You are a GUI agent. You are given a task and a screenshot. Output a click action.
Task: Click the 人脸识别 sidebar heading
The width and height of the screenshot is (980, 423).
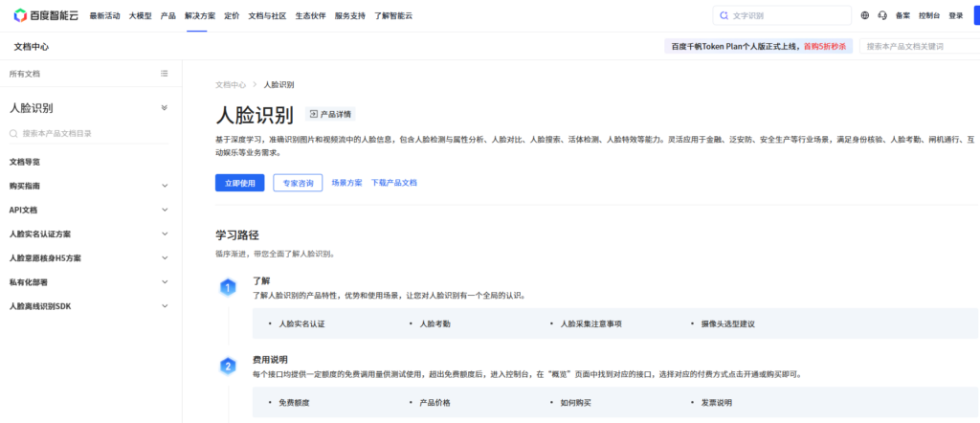pyautogui.click(x=32, y=107)
